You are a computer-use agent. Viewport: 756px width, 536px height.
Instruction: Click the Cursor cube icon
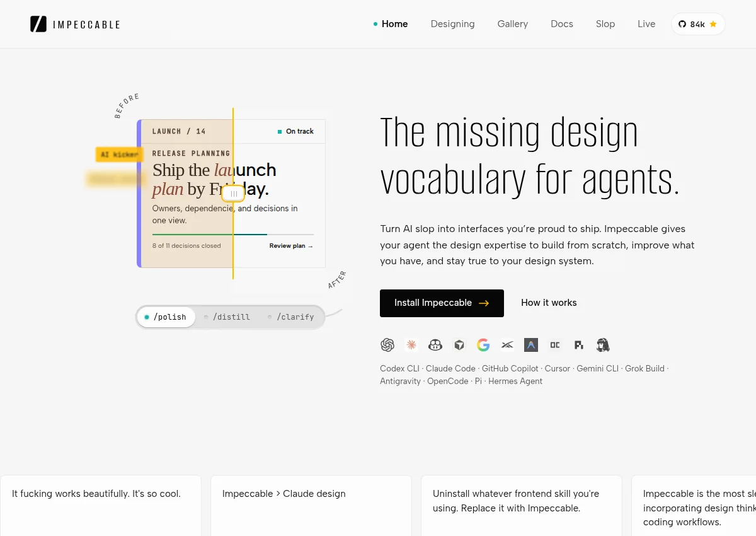point(459,345)
